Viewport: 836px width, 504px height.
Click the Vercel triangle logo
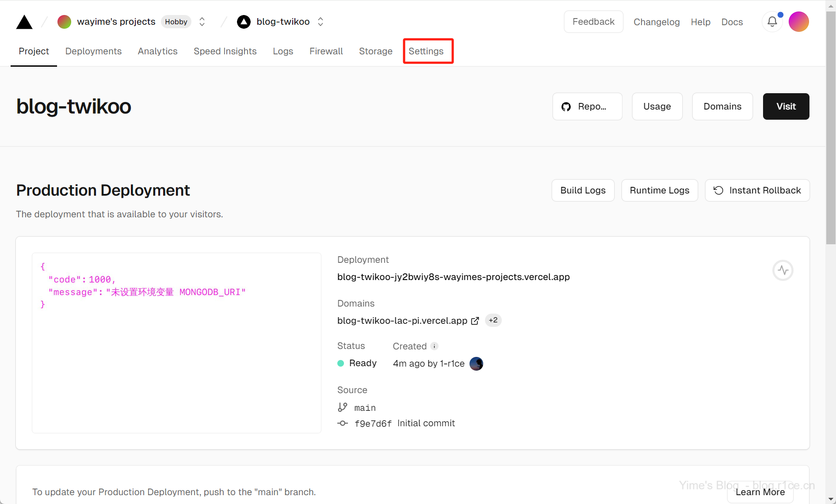click(x=24, y=22)
